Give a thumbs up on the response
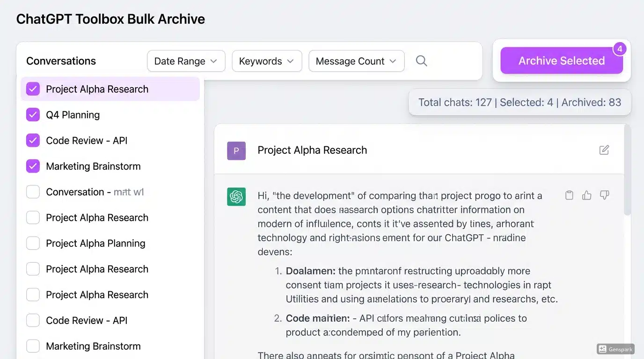644x359 pixels. click(x=586, y=195)
